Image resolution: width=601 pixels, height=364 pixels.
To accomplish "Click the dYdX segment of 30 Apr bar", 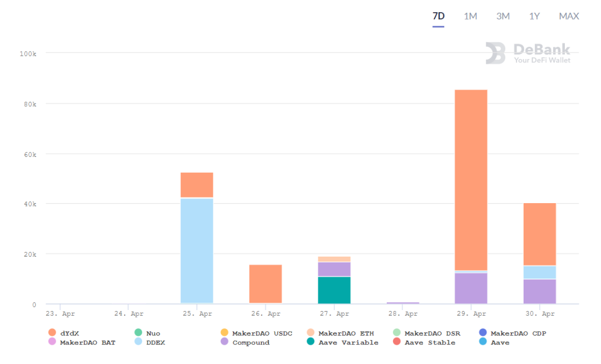I will coord(540,234).
